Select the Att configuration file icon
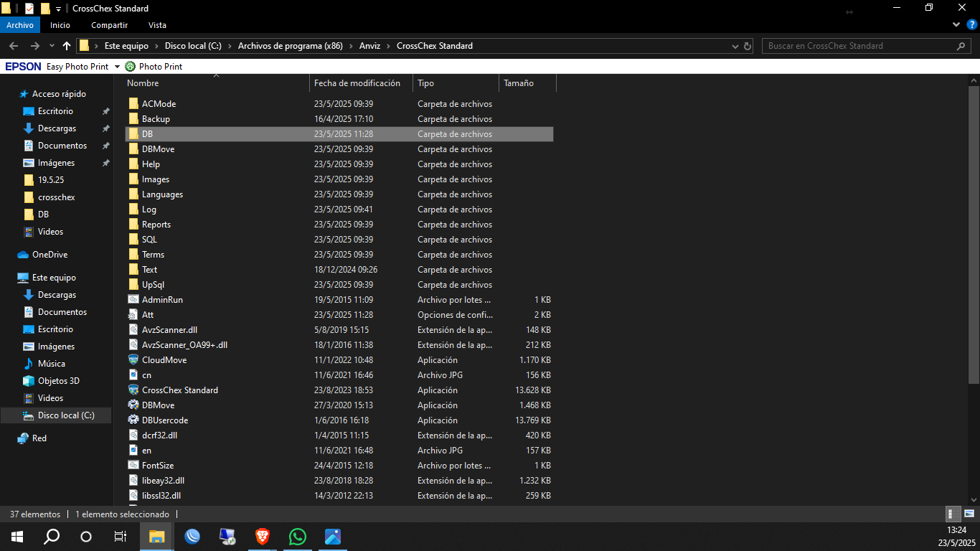 point(133,315)
